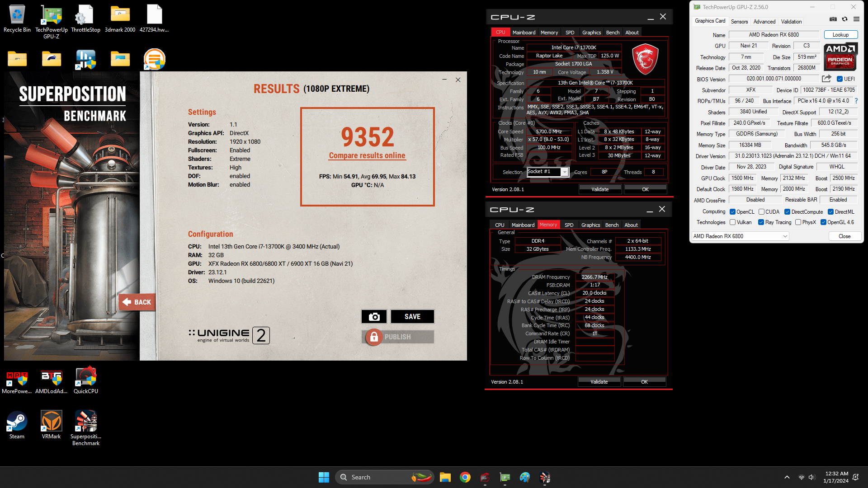Toggle the DirectCompute checkbox

[x=787, y=211]
